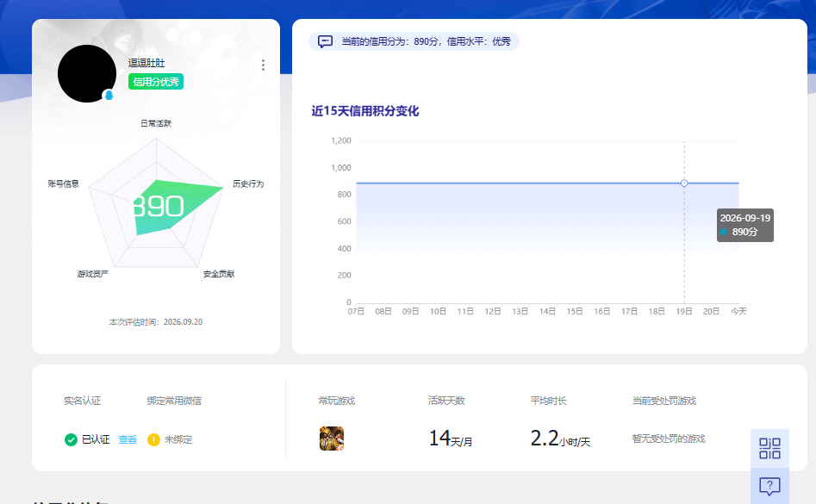Click the black profile avatar

[x=87, y=73]
